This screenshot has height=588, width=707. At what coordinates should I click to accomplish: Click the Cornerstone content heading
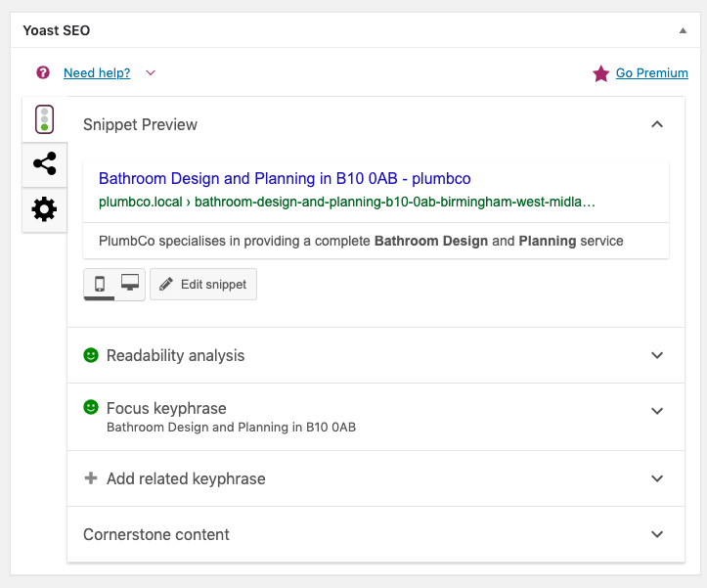pyautogui.click(x=156, y=535)
